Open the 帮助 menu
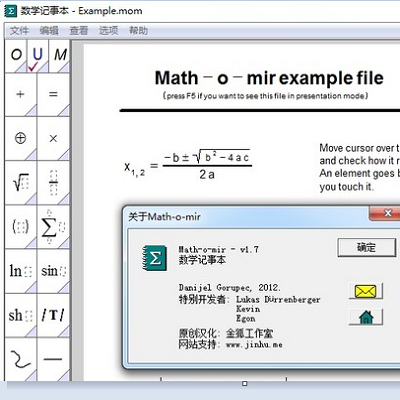Image resolution: width=400 pixels, height=400 pixels. 138,31
